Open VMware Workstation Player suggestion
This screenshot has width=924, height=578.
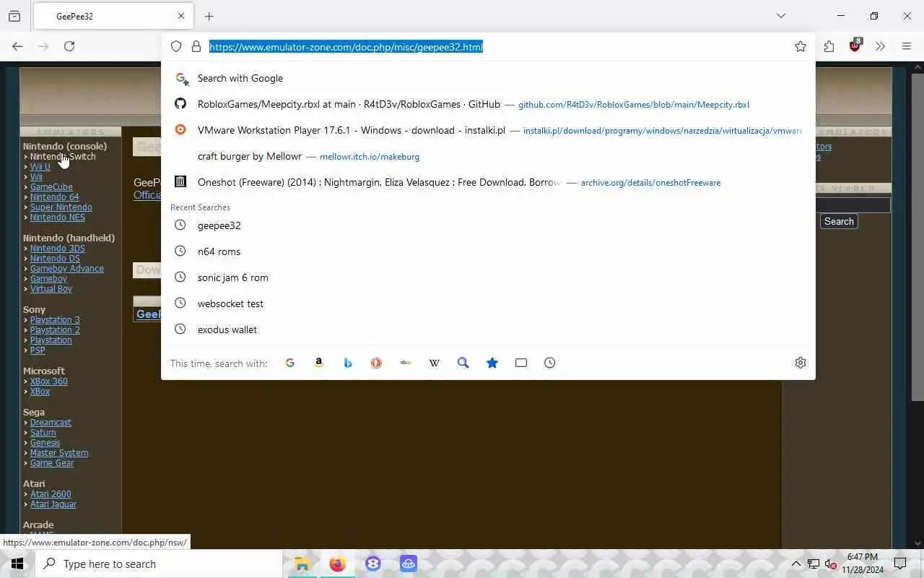point(488,130)
